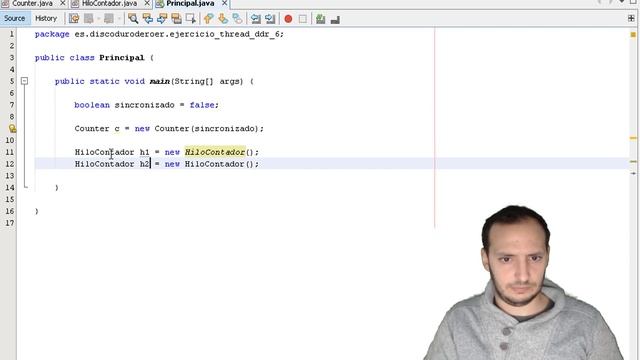
Task: Close the Counter.java tab
Action: click(x=62, y=3)
